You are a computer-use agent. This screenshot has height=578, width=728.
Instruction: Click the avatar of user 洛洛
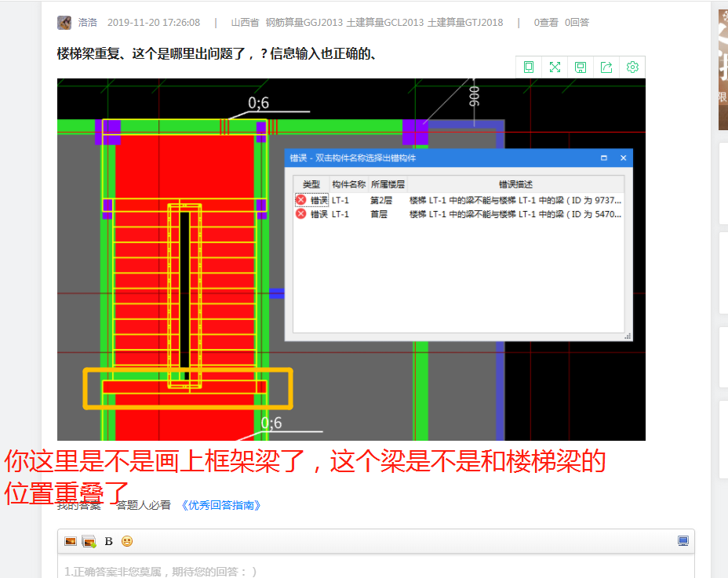pos(64,22)
